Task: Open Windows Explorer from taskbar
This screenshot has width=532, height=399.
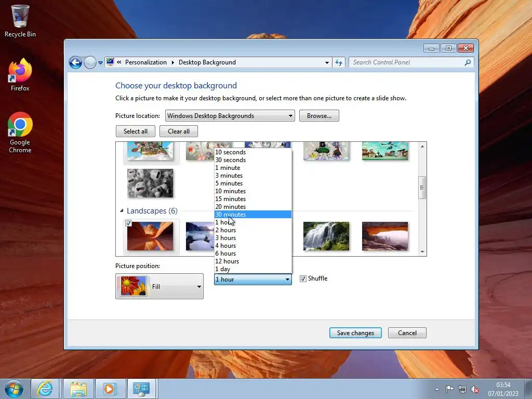Action: (x=78, y=389)
